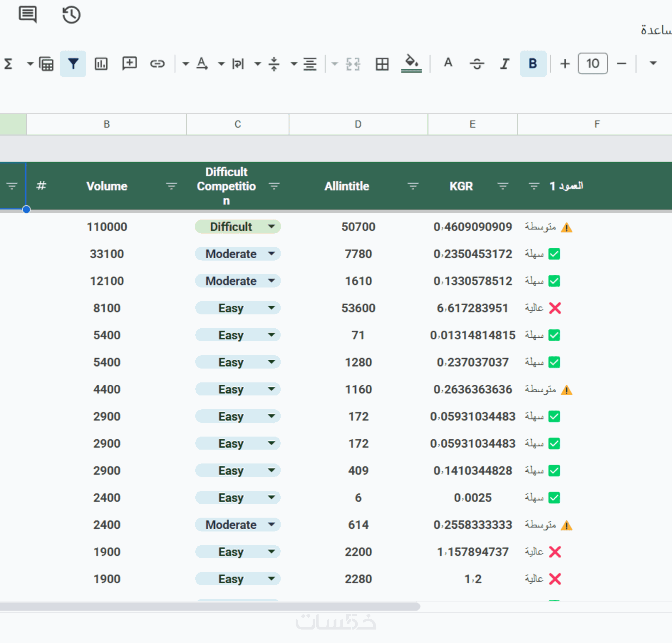The height and width of the screenshot is (643, 672).
Task: Select column D header
Action: 358,124
